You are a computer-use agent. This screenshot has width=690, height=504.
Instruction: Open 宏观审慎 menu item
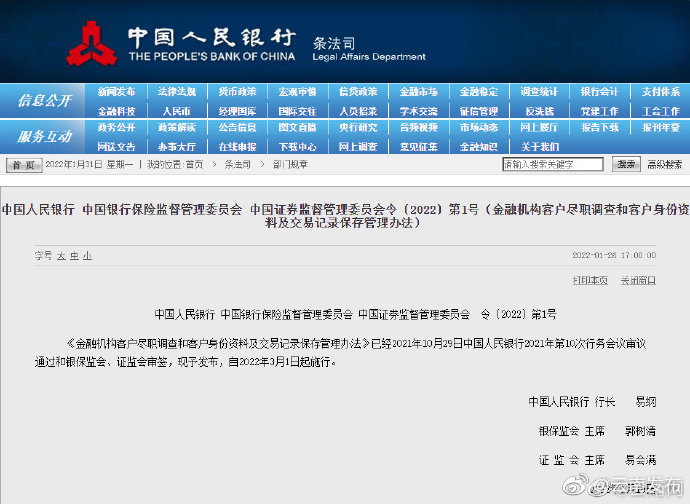297,92
